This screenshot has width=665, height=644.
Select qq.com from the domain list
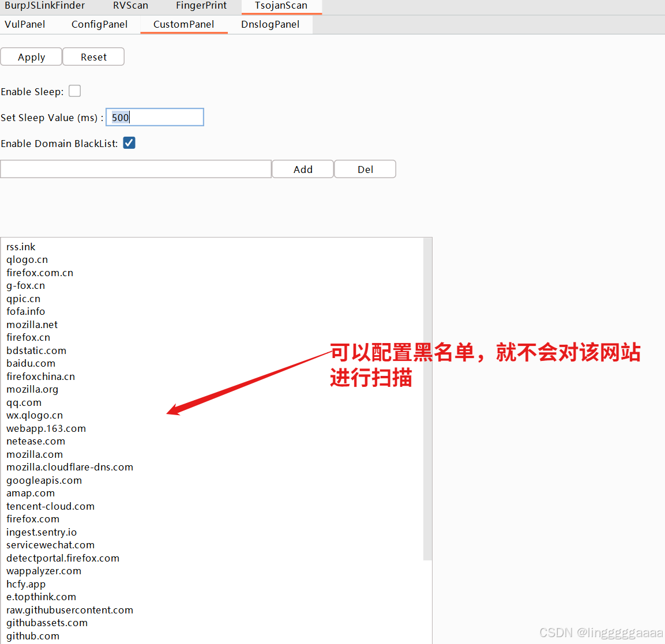(x=24, y=402)
